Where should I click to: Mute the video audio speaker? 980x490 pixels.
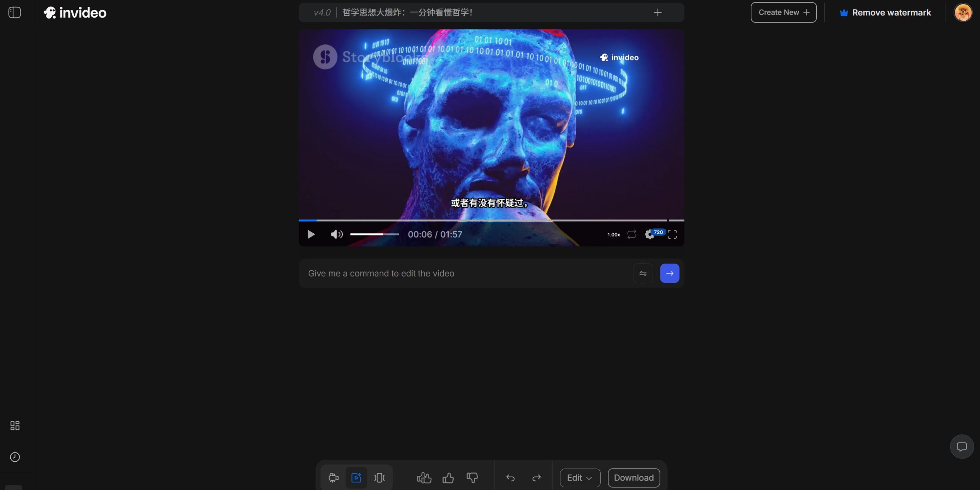336,234
